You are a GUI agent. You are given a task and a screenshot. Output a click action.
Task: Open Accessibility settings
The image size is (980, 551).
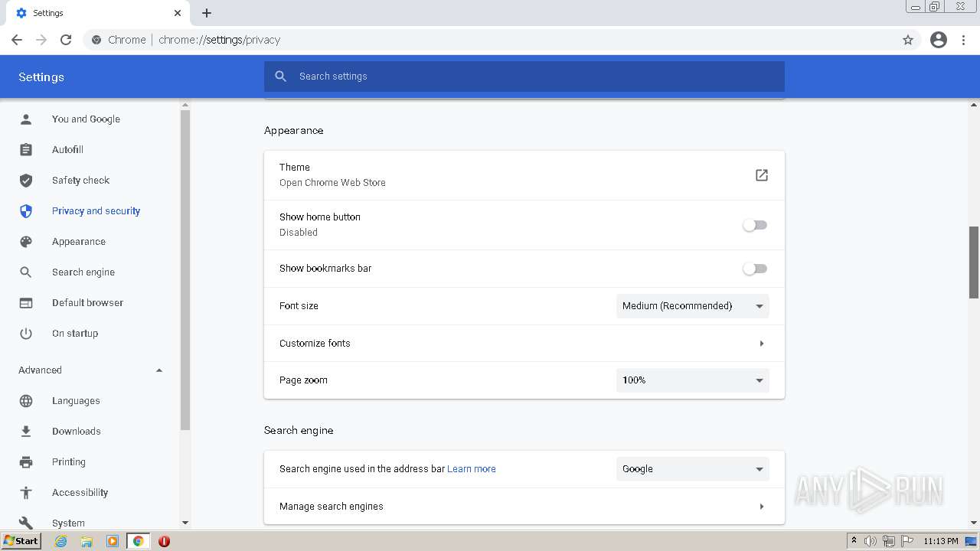pyautogui.click(x=80, y=493)
